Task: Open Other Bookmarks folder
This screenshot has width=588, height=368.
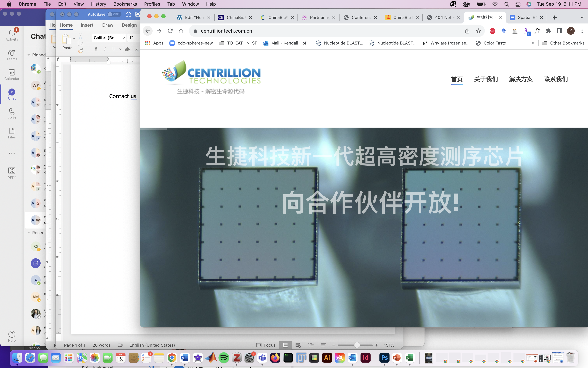Action: [563, 43]
